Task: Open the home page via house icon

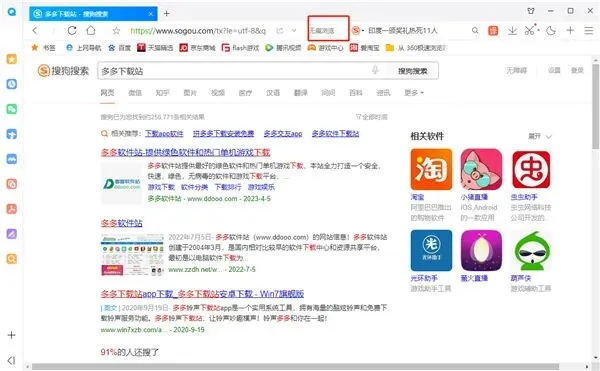Action: 91,30
